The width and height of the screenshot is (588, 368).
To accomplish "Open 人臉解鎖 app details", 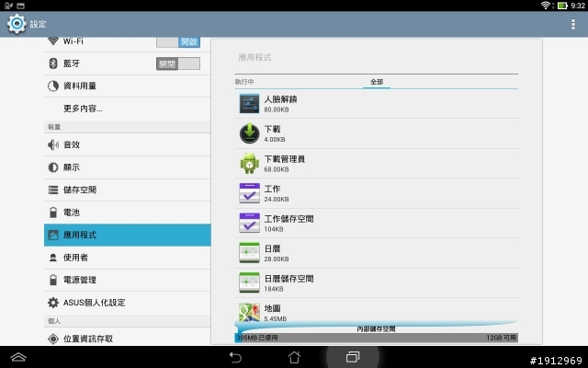I will (x=377, y=104).
